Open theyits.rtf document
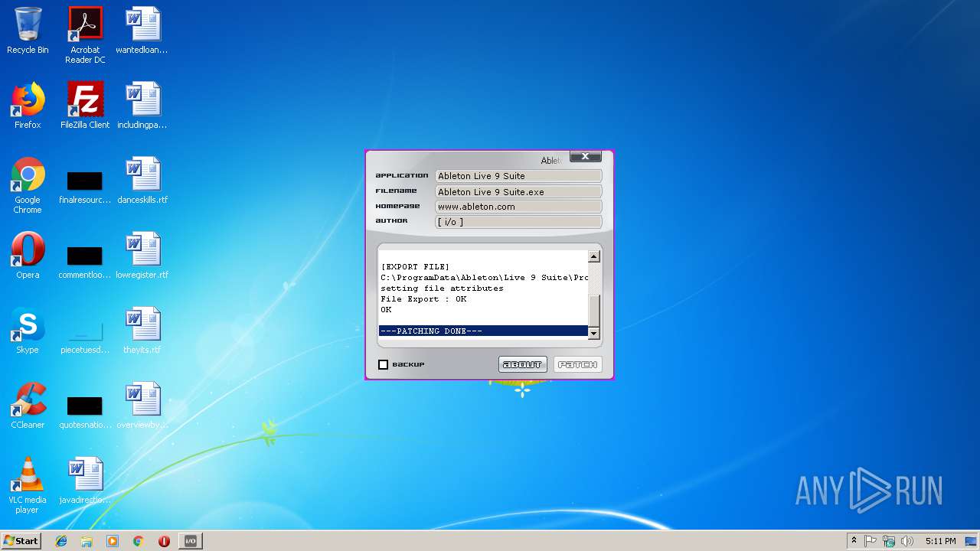Screen dimensions: 980x551 pos(142,331)
